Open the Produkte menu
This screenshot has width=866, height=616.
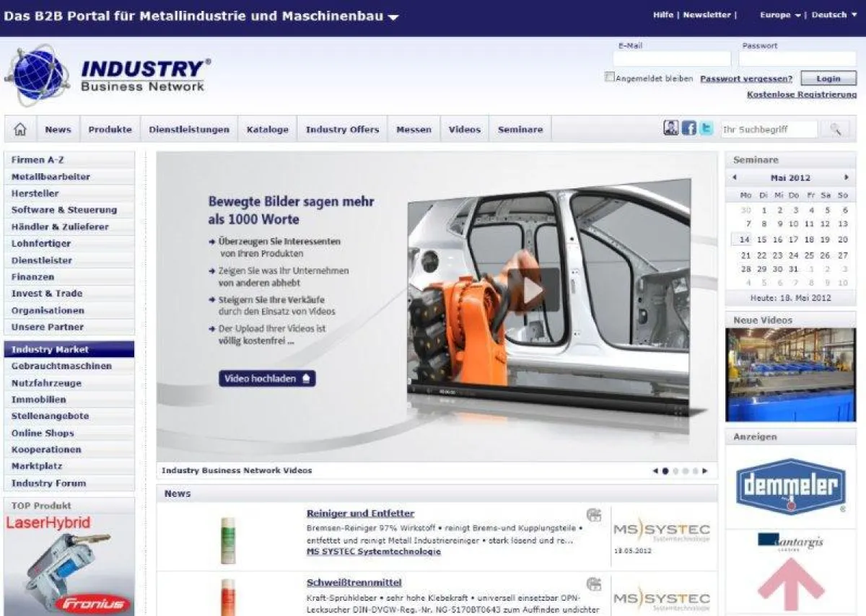coord(110,129)
